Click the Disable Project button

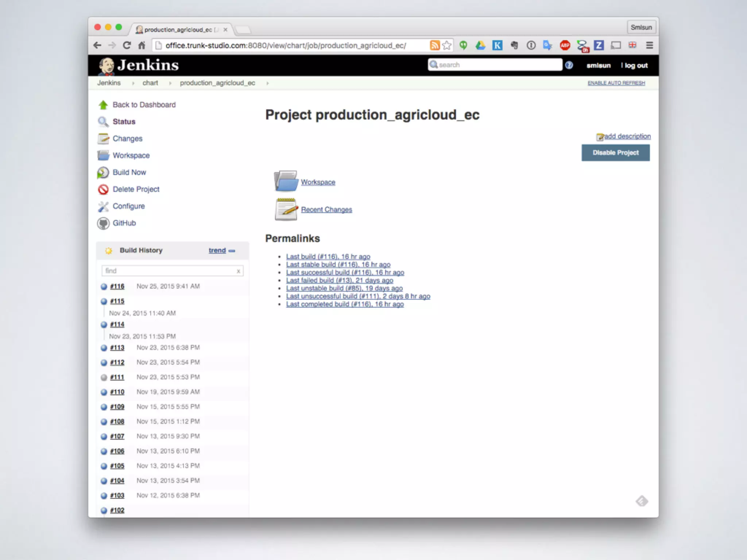(615, 153)
